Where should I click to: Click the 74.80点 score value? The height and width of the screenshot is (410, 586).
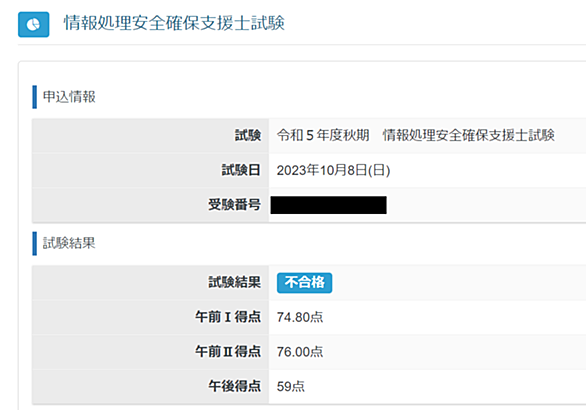[300, 317]
